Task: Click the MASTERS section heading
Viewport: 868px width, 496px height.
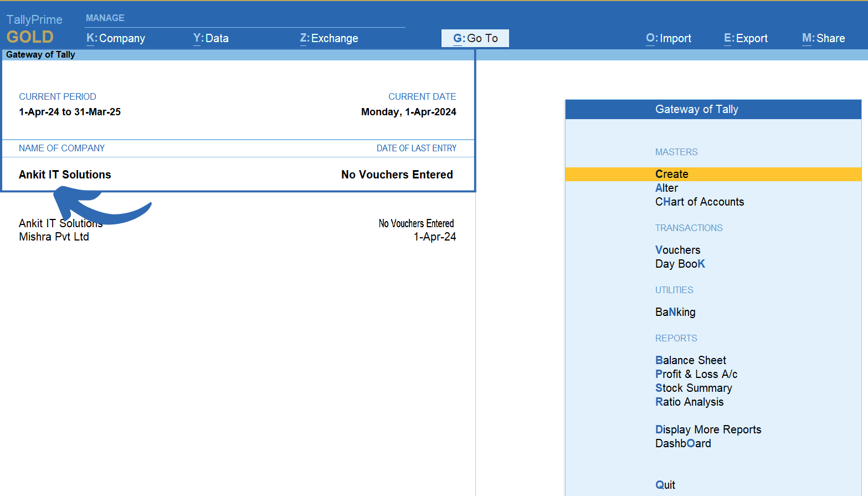Action: (x=676, y=152)
